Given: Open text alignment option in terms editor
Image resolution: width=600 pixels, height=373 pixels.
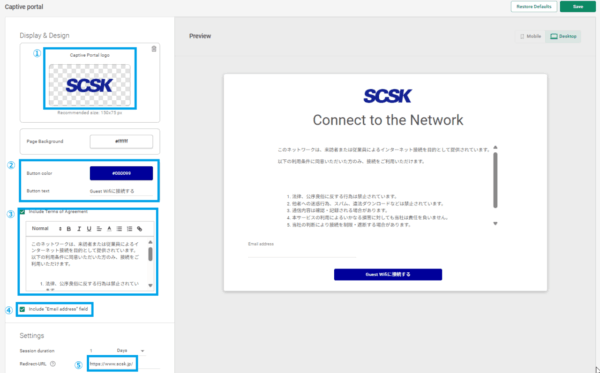Looking at the screenshot, I should (99, 229).
